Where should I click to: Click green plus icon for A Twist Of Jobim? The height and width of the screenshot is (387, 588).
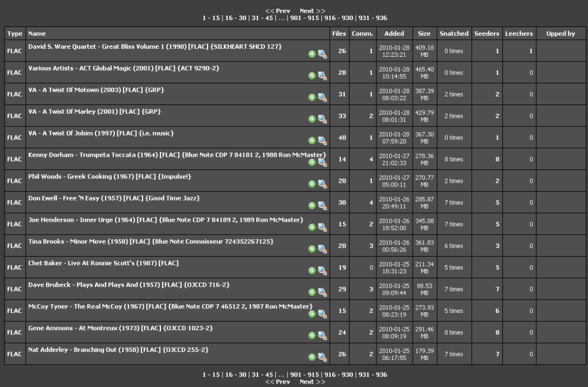(312, 141)
